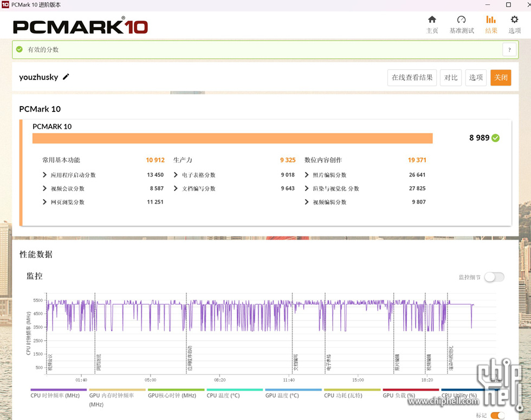The width and height of the screenshot is (531, 420).
Task: Click the 有效的分数 status text
Action: pyautogui.click(x=43, y=49)
